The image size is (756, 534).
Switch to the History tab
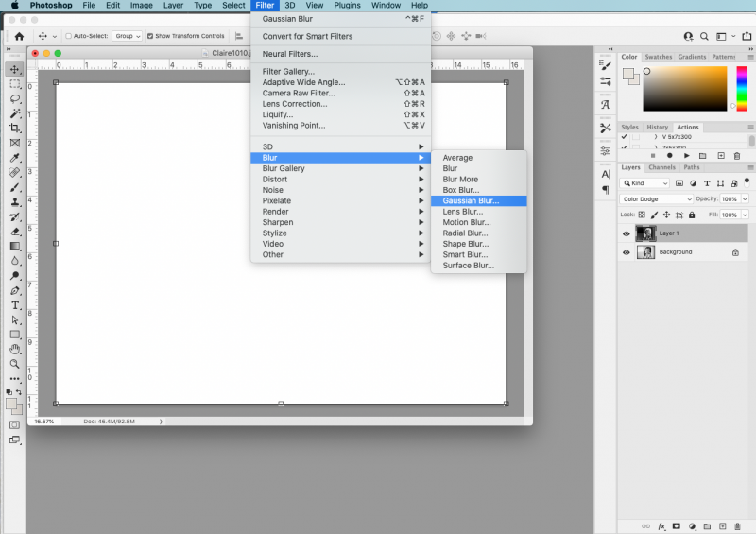click(x=657, y=128)
